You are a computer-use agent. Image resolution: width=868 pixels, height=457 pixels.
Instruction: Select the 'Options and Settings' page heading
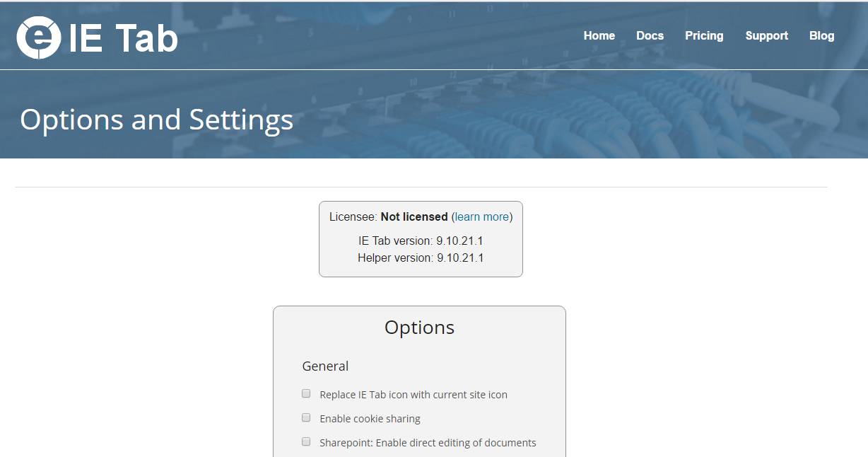point(156,120)
